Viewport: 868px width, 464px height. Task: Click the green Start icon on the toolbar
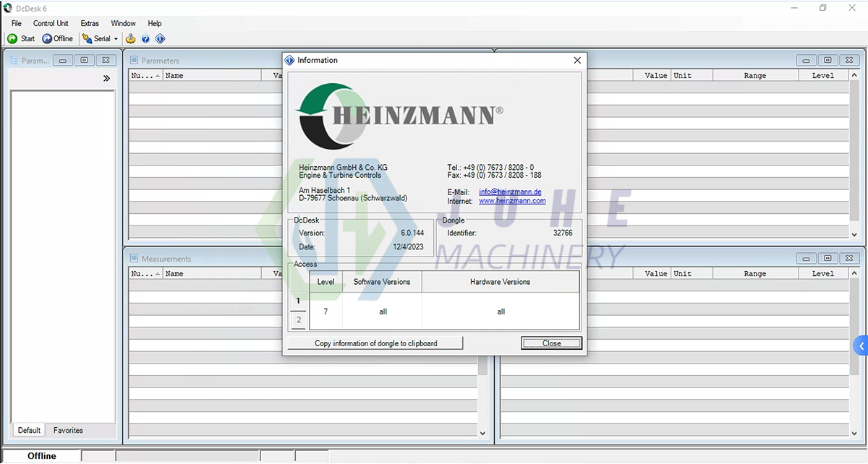(x=12, y=38)
